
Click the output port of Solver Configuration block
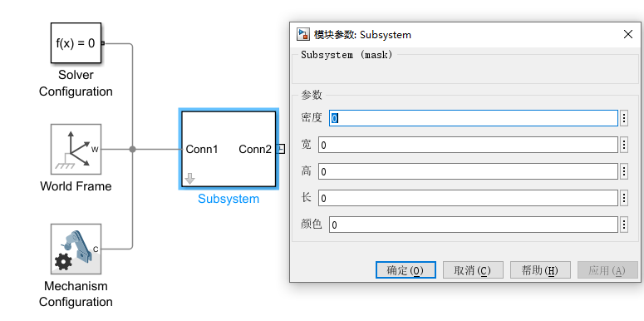click(x=103, y=42)
